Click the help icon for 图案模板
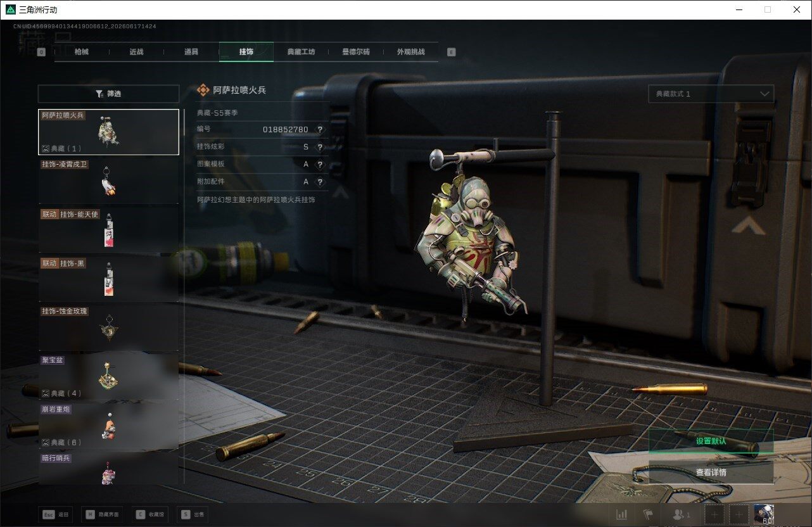 [320, 164]
